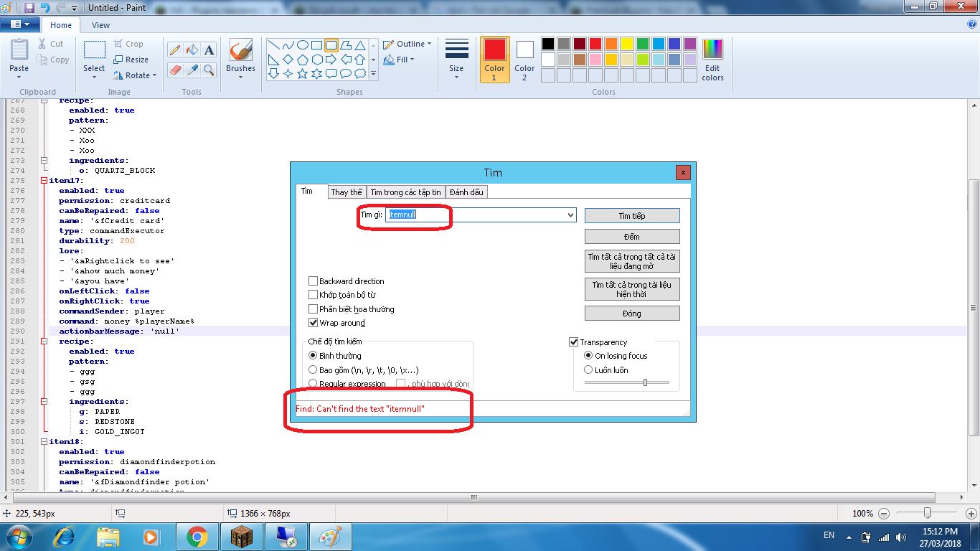
Task: Open Paint Help question mark icon
Action: pos(972,24)
